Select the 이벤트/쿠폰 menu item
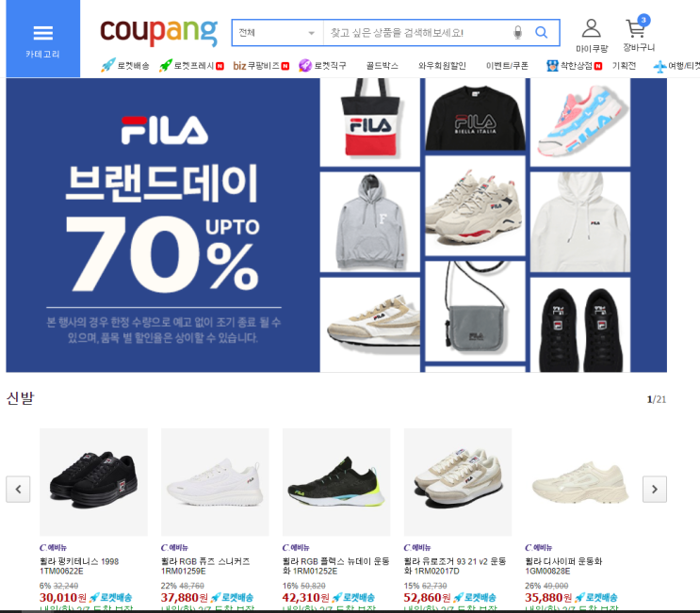700x613 pixels. click(507, 66)
